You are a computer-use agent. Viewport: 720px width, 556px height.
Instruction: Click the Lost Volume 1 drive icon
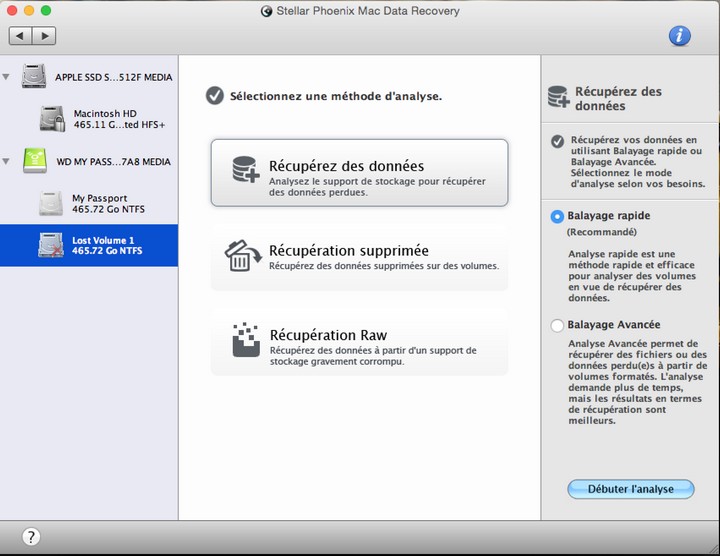[51, 245]
